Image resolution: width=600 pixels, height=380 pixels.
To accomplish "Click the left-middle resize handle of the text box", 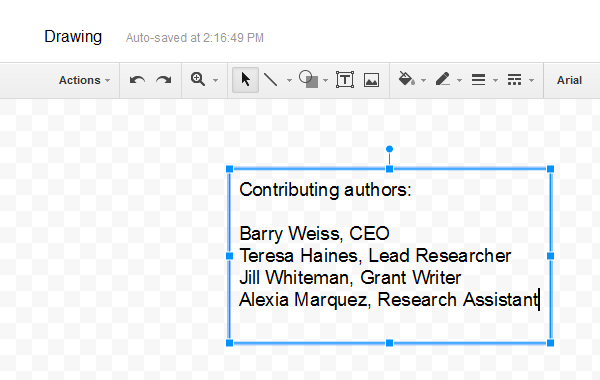I will (x=230, y=256).
